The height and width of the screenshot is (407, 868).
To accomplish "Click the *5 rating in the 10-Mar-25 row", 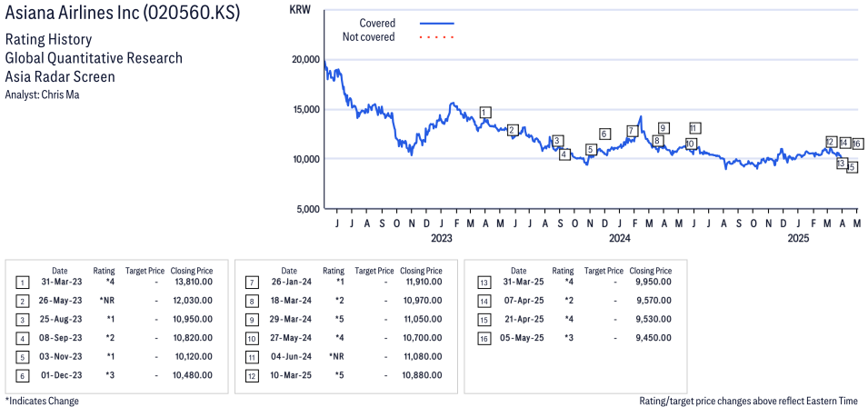I will (x=339, y=375).
